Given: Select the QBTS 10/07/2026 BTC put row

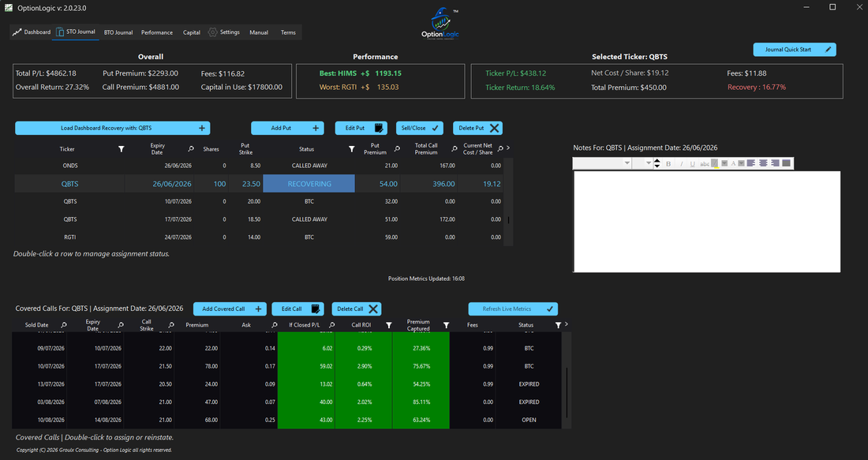Looking at the screenshot, I should [x=260, y=201].
